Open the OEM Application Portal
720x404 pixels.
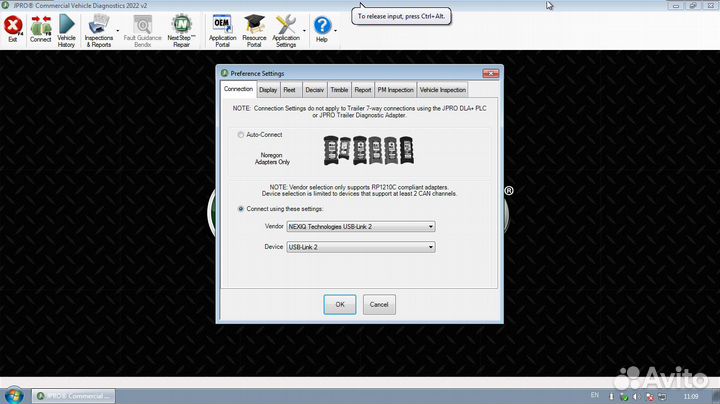click(x=222, y=31)
